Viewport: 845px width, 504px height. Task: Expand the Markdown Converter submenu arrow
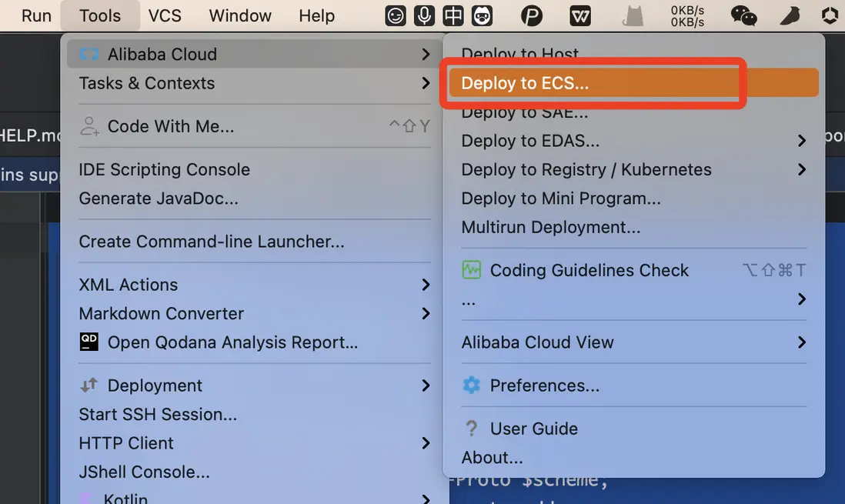pos(426,313)
